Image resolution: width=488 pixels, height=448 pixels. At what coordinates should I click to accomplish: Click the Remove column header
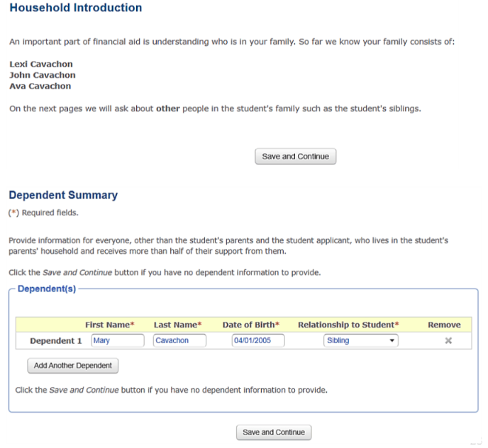[444, 325]
